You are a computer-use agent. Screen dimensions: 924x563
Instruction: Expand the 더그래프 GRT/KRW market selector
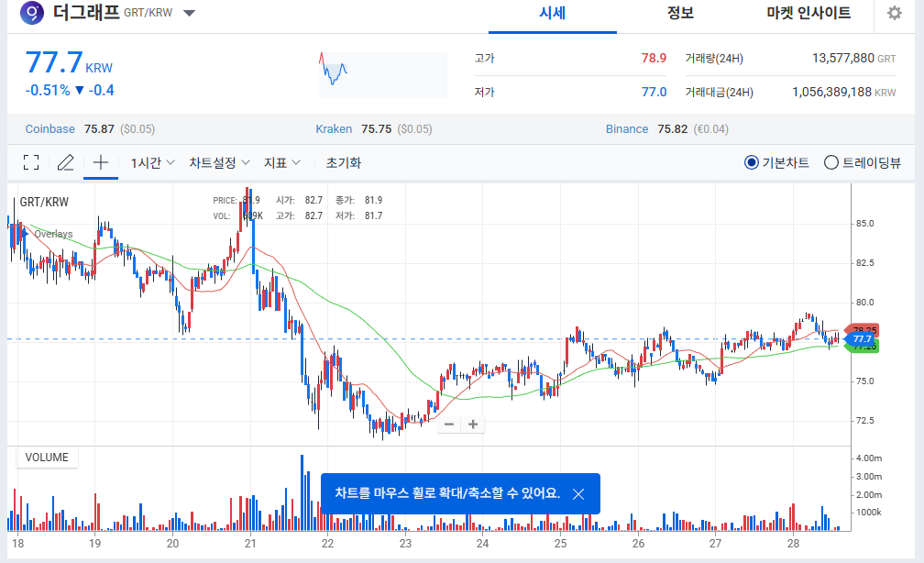189,13
